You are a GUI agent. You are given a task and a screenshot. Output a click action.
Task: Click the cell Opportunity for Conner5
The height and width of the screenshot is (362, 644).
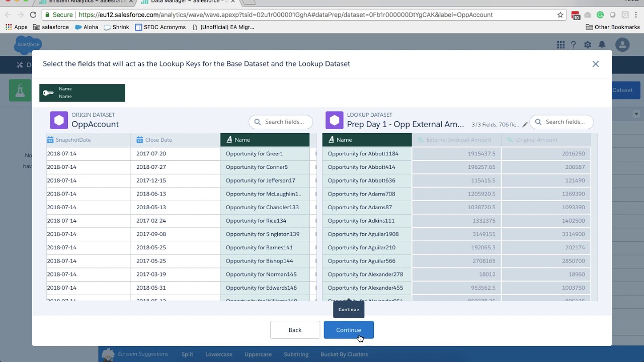tap(265, 167)
